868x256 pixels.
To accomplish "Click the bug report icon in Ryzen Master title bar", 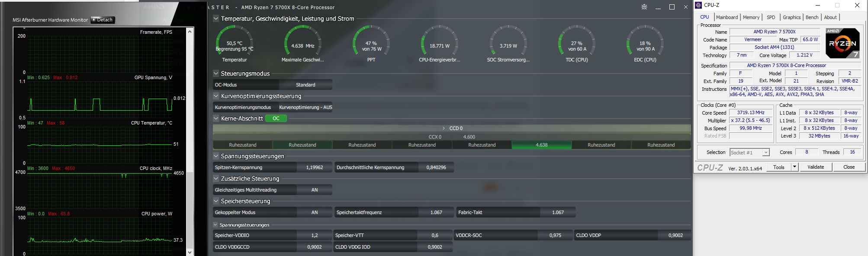I will click(644, 7).
